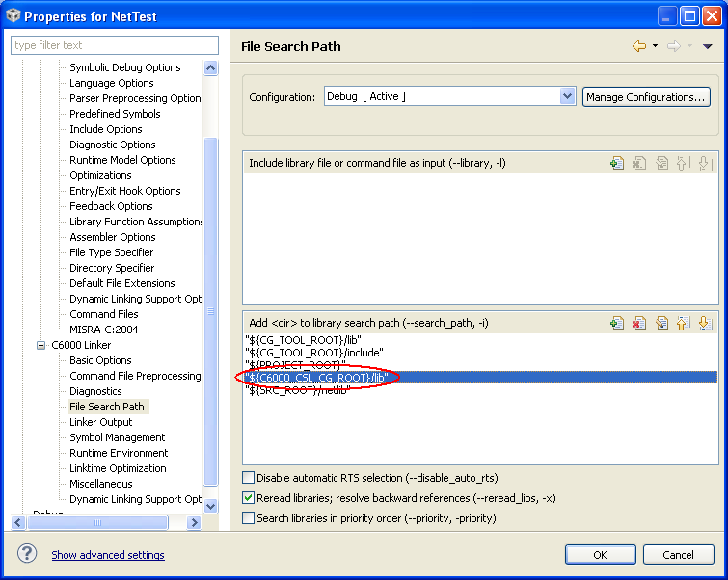
Task: Open Entry/Exit Hook Options
Action: (125, 191)
